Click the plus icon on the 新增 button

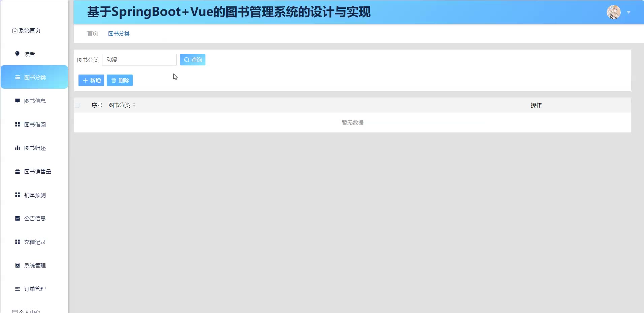coord(85,80)
